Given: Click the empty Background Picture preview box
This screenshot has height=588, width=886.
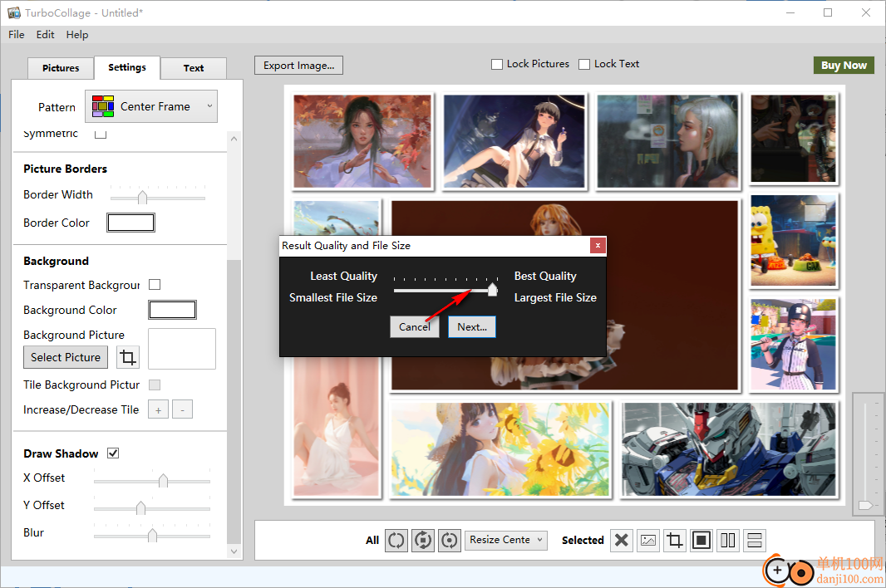Looking at the screenshot, I should (182, 349).
